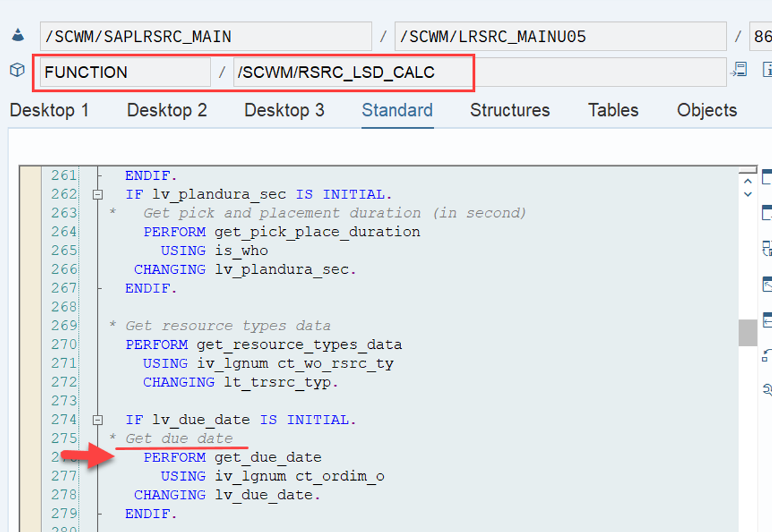Click the navigate-to-source icon after event field
The image size is (772, 532).
click(739, 69)
